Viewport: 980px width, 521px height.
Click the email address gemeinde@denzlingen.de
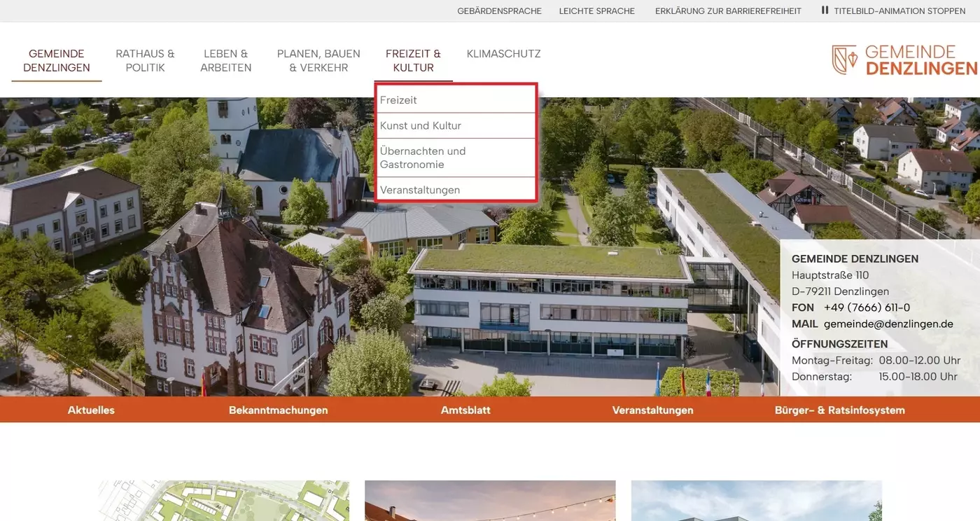(889, 324)
